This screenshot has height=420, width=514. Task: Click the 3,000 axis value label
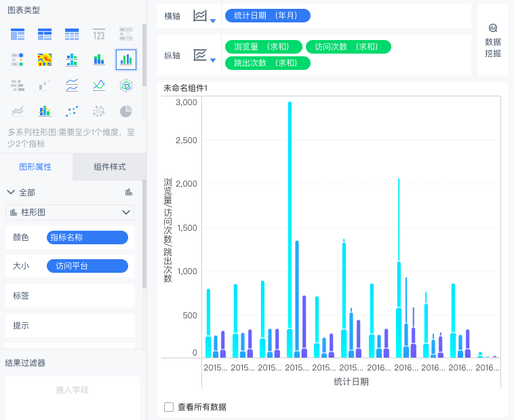186,102
